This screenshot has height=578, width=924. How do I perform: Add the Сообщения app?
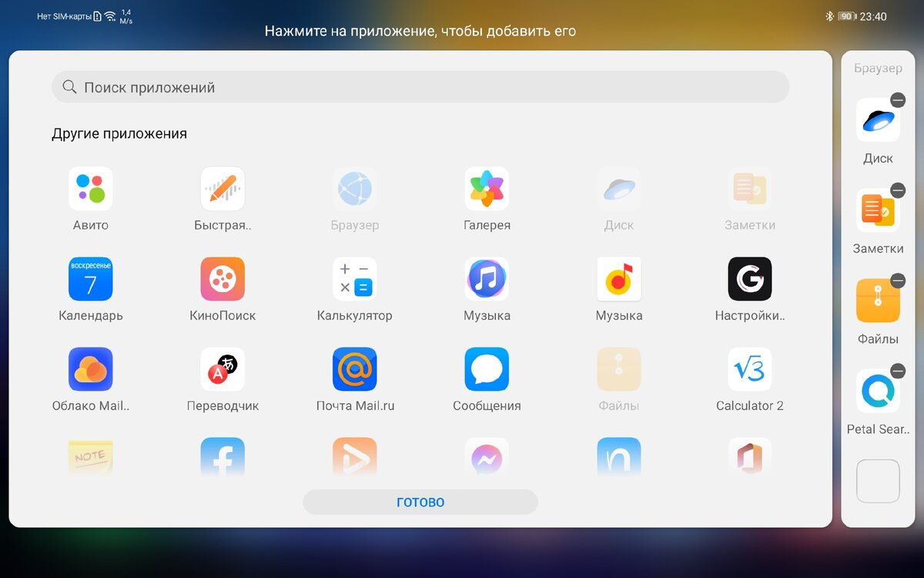(487, 369)
